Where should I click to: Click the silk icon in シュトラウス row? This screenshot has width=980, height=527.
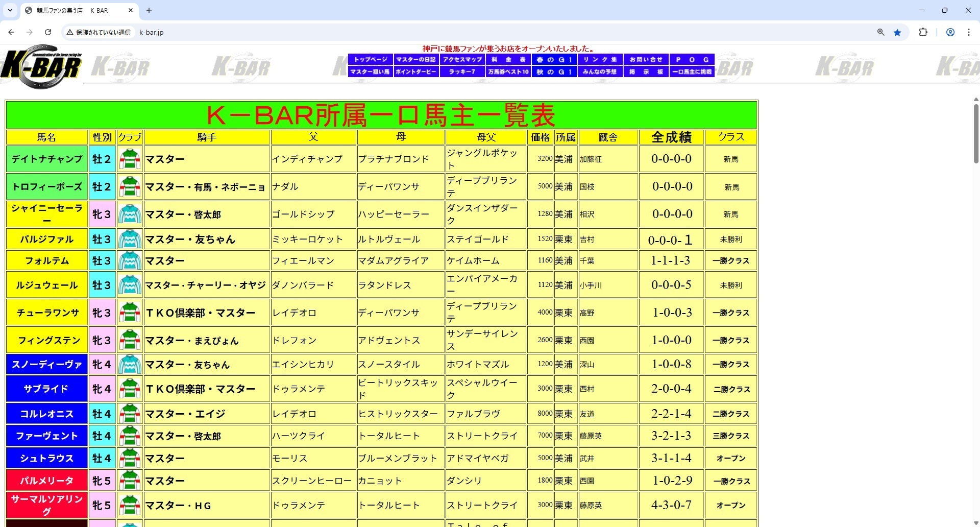tap(130, 458)
